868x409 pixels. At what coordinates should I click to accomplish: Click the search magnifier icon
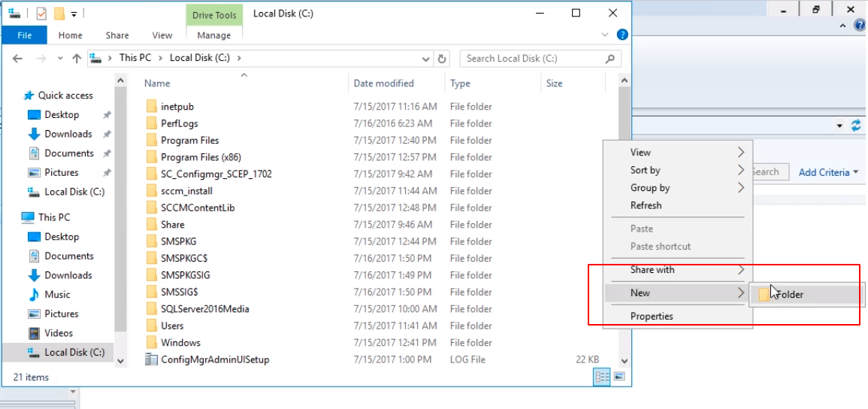click(x=610, y=59)
